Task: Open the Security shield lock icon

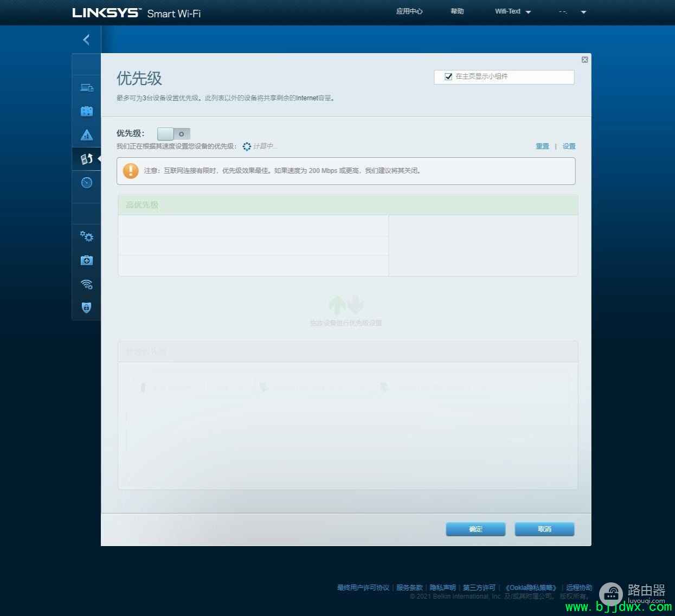Action: [87, 307]
